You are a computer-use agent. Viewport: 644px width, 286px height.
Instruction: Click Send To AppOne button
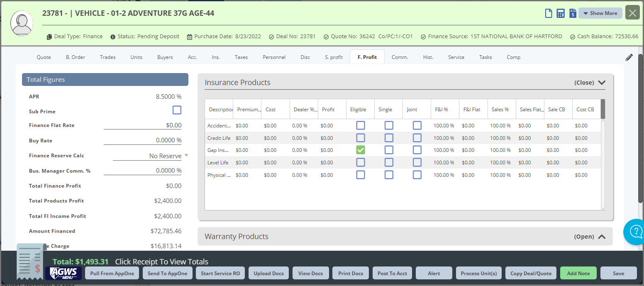tap(168, 273)
